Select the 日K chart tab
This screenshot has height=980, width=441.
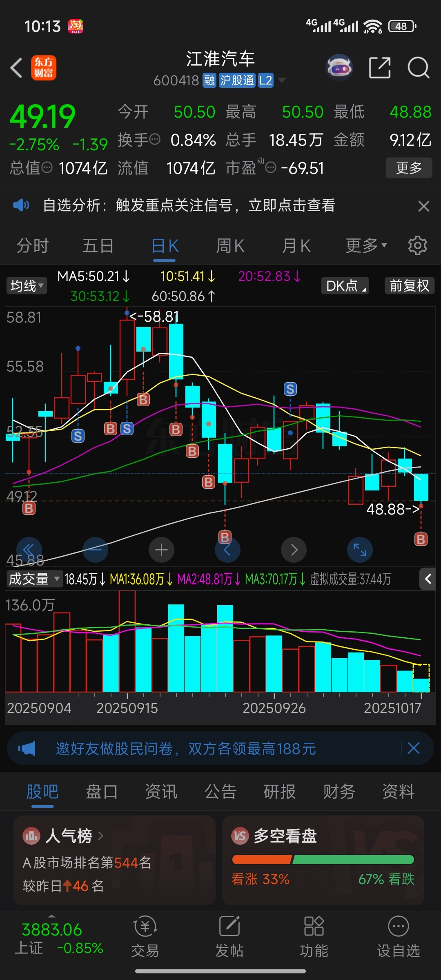(165, 246)
